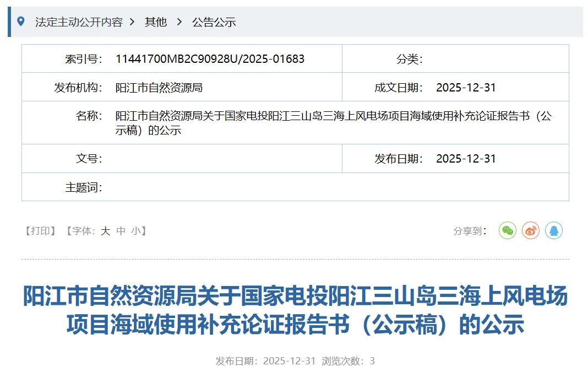Click the index number 11441700MB2C90928U/2025-01683
The width and height of the screenshot is (588, 372).
tap(210, 59)
